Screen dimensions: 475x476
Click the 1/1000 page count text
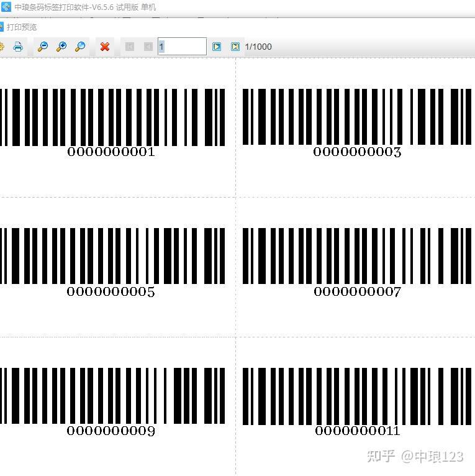(258, 47)
